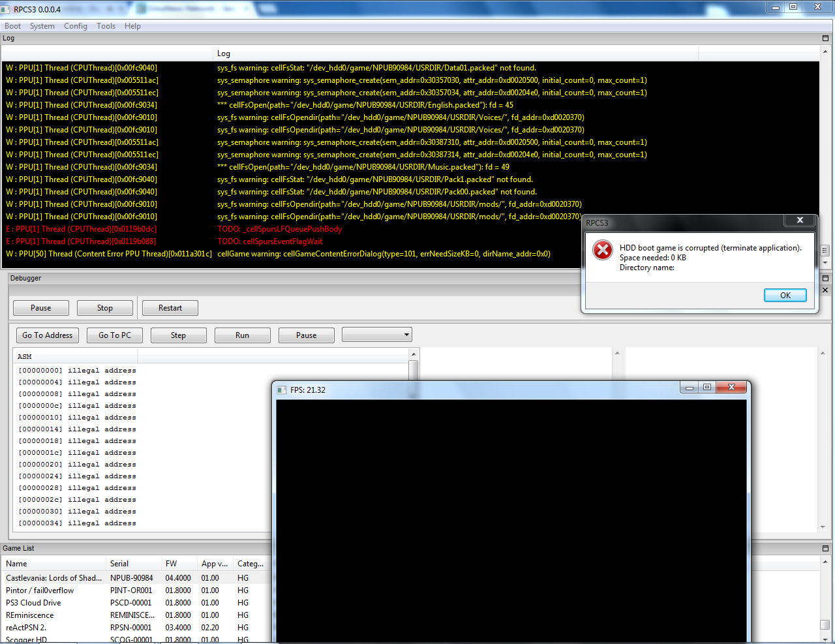
Task: Click the Game List panel float icon
Action: pos(825,549)
